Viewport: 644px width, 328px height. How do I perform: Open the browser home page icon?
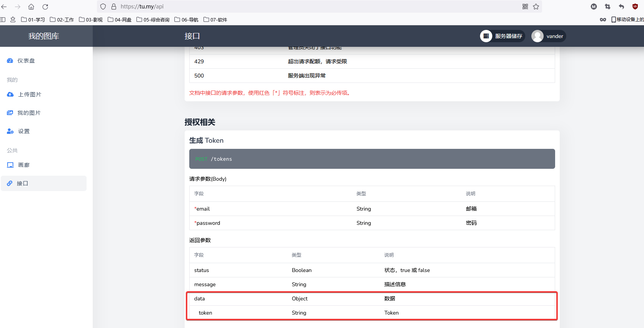(31, 7)
